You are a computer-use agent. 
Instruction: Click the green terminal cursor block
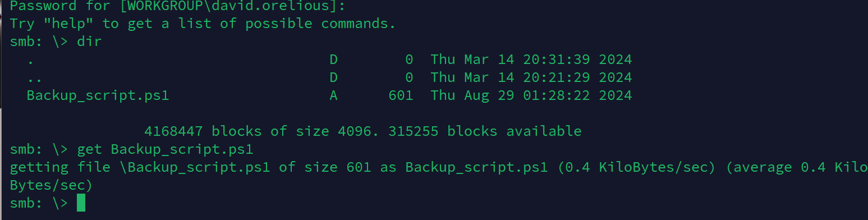(x=81, y=203)
